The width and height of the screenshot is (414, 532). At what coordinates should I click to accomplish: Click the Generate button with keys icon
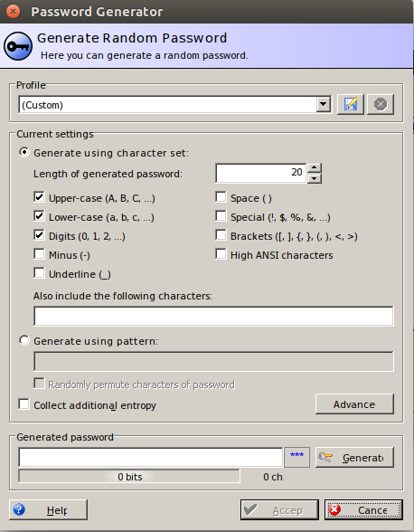[354, 458]
